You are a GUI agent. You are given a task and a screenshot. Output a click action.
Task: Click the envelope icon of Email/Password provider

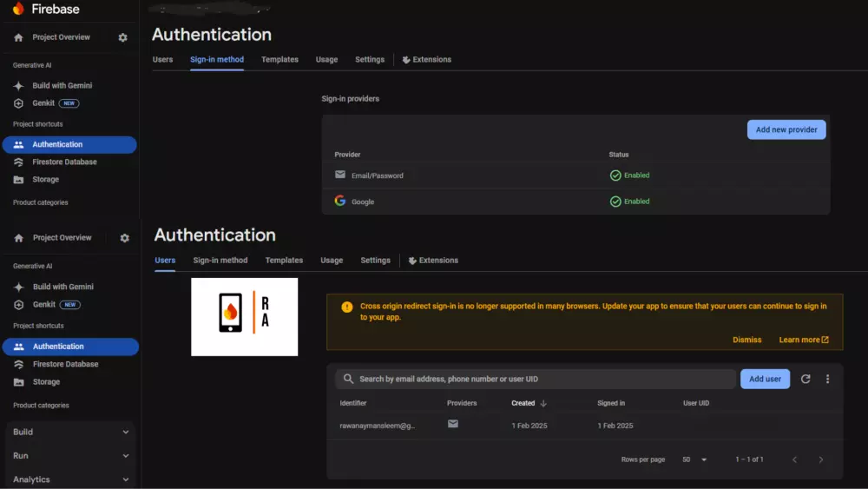pyautogui.click(x=340, y=175)
